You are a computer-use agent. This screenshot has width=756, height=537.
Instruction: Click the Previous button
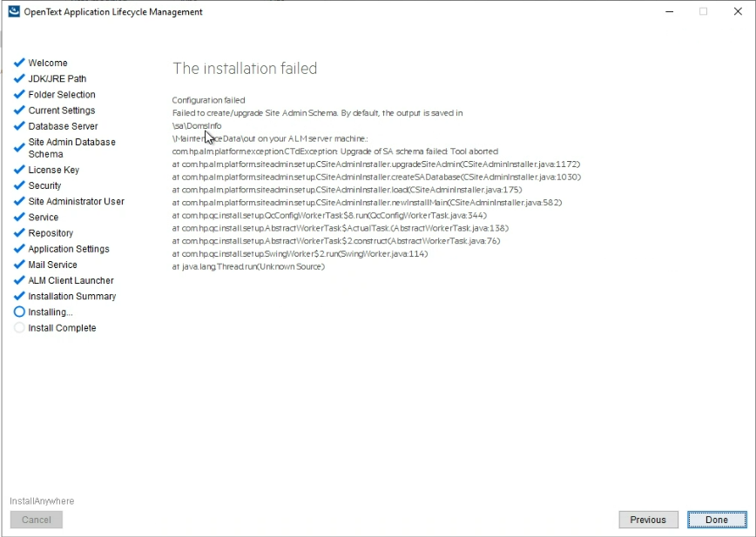pos(648,519)
